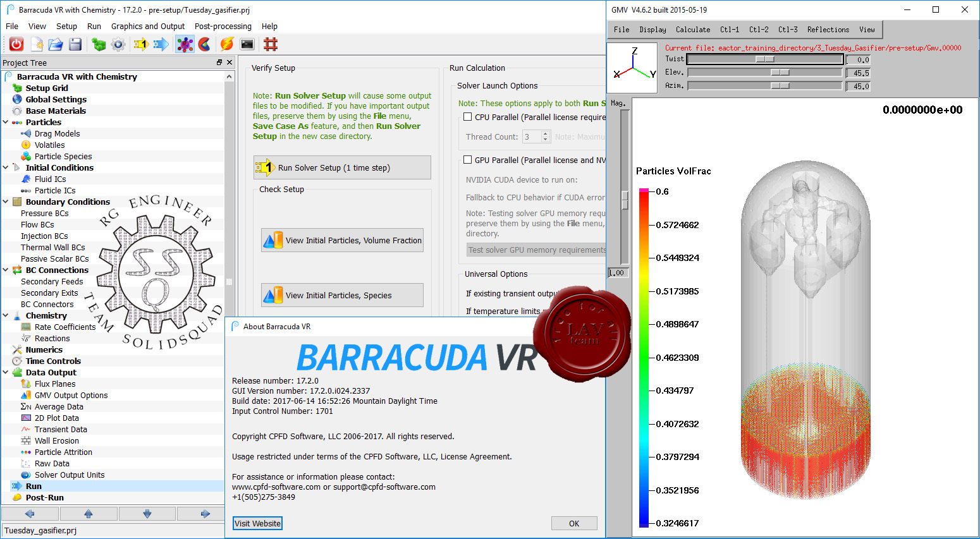Open Particle Species tree item
980x539 pixels.
click(x=63, y=156)
